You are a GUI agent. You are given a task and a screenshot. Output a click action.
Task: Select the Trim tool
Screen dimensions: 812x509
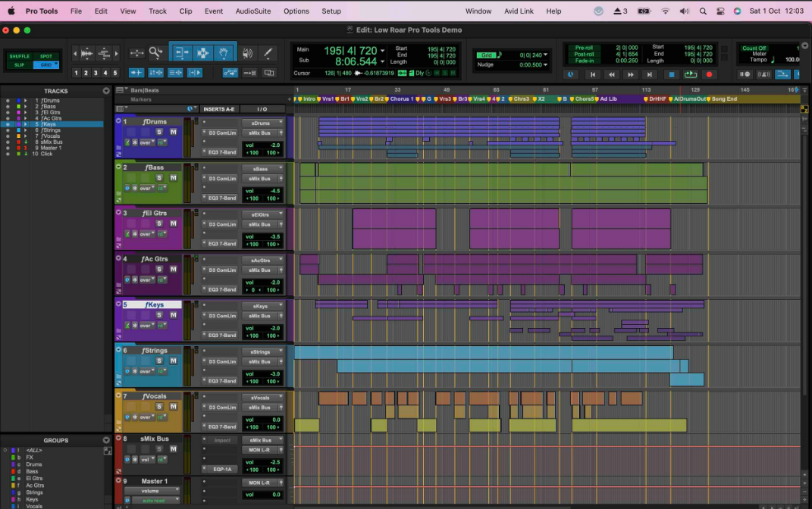pos(182,52)
